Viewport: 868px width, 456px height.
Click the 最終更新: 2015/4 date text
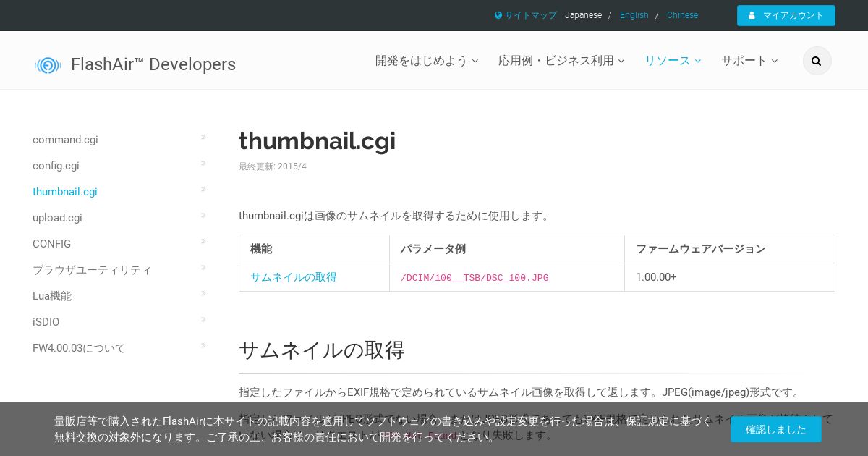click(x=273, y=166)
